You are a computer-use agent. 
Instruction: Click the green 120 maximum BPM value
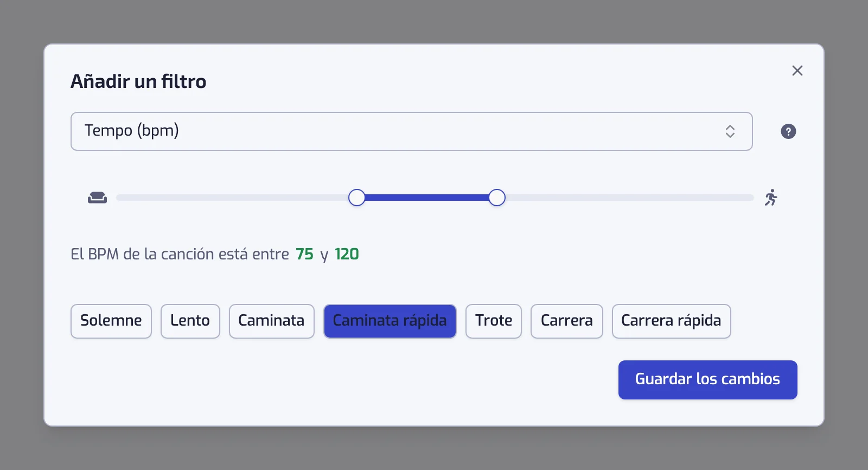point(347,254)
